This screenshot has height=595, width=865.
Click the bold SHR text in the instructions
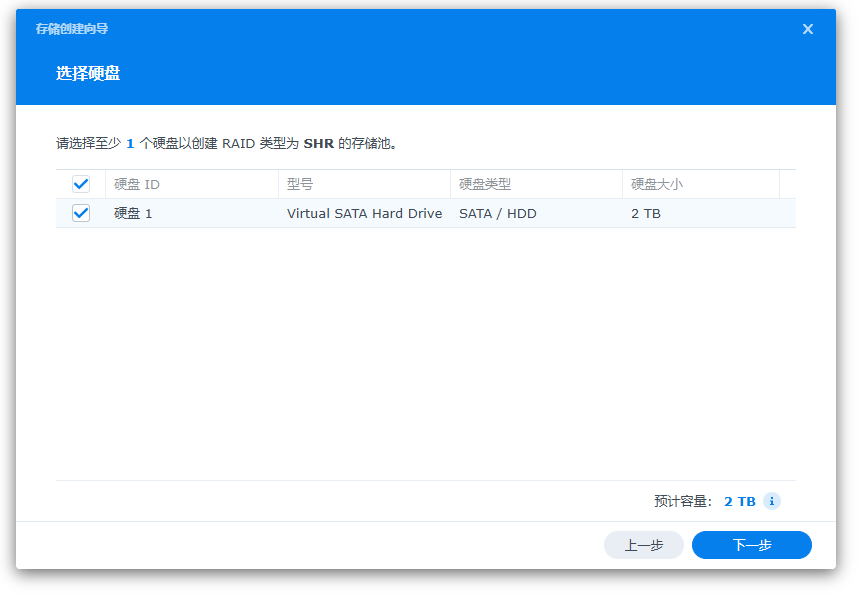[318, 143]
